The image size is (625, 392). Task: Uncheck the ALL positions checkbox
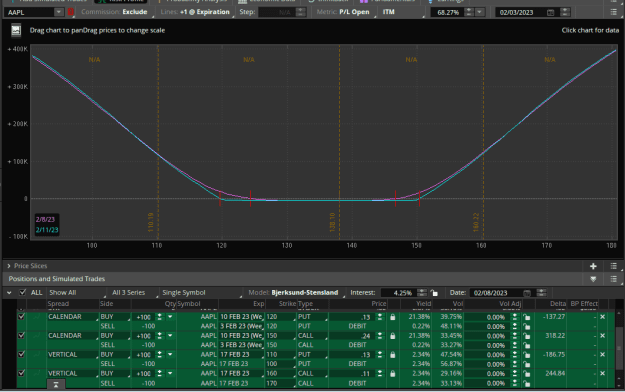pyautogui.click(x=23, y=292)
